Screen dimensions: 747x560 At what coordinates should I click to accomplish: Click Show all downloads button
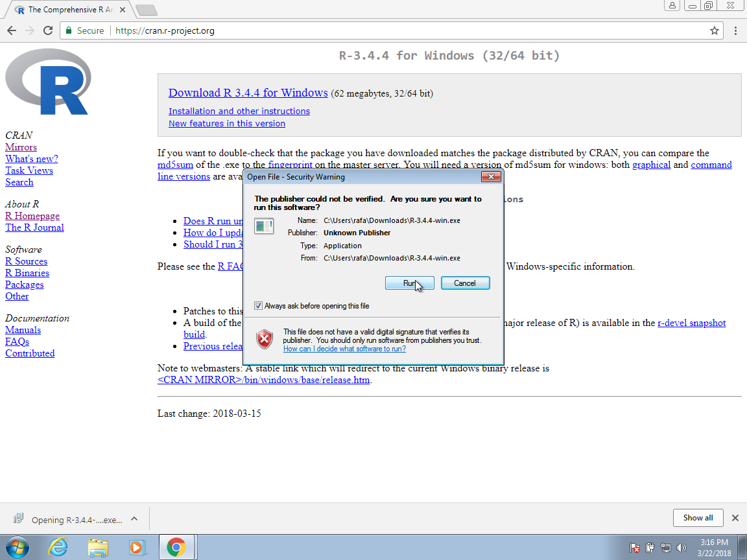pos(698,518)
